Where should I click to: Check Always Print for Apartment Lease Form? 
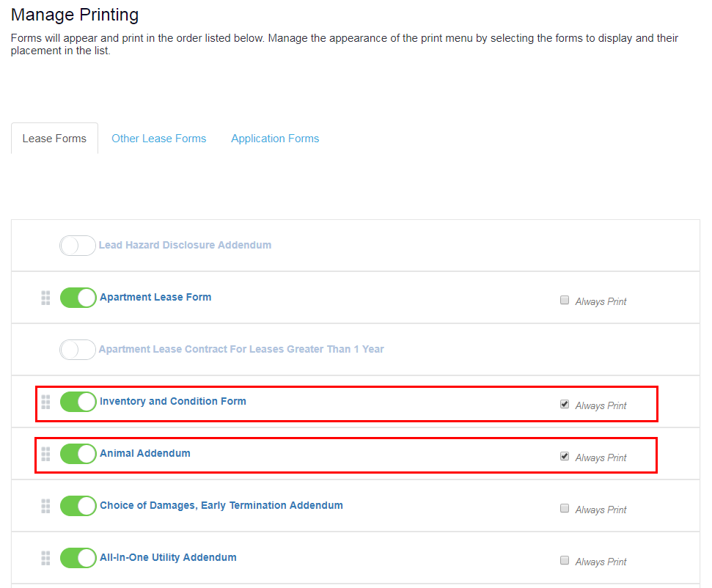[x=565, y=300]
